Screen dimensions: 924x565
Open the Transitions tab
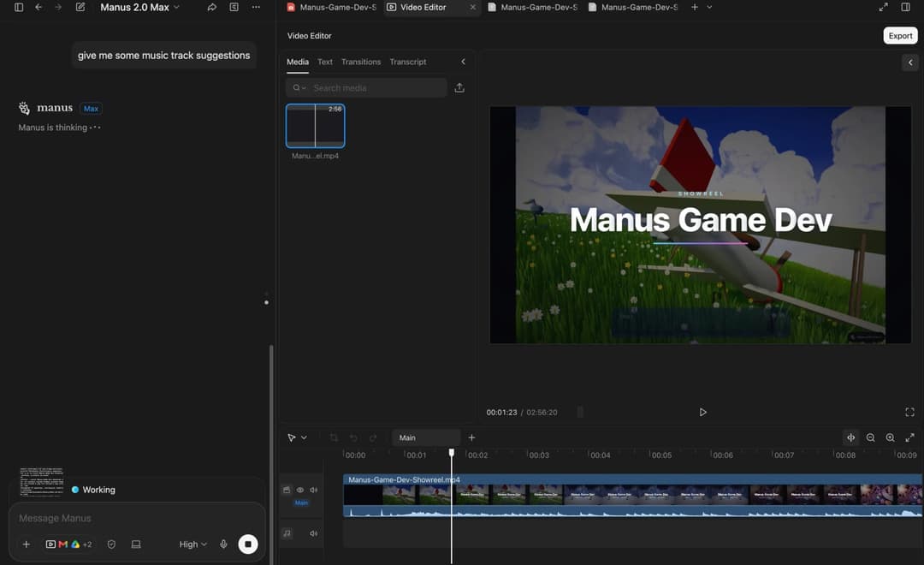[361, 62]
